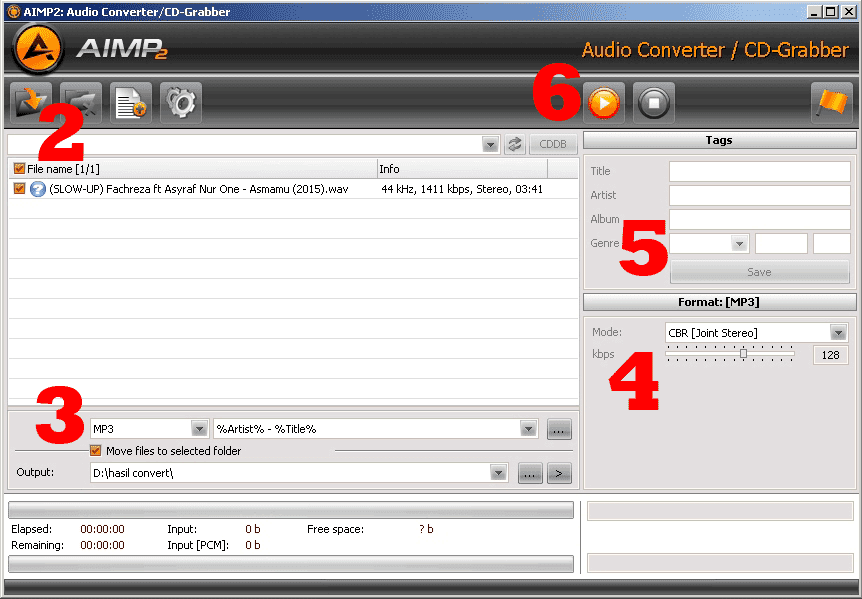
Task: Click the remove files toolbar icon
Action: [x=81, y=103]
